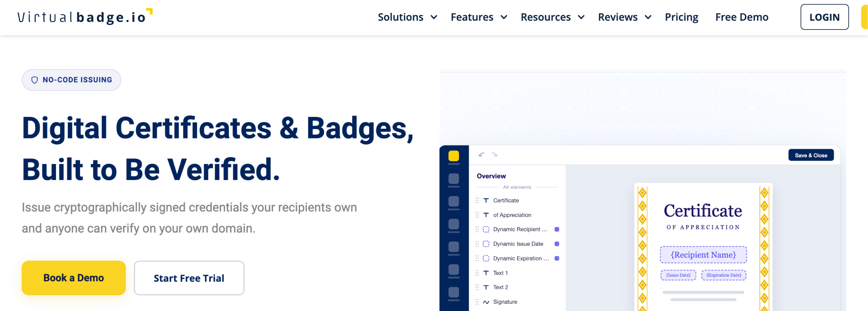Viewport: 868px width, 311px height.
Task: Select the "of Appreciation" row in Overview
Action: click(x=517, y=215)
